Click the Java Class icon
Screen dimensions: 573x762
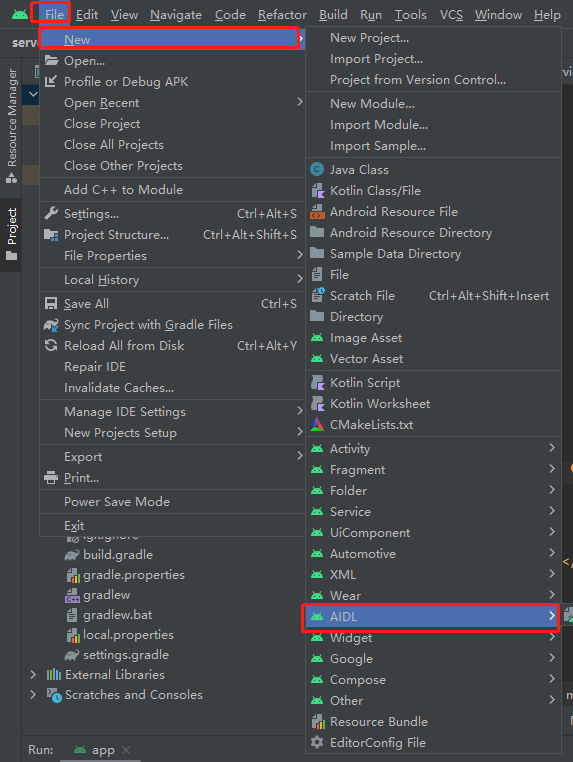point(317,170)
